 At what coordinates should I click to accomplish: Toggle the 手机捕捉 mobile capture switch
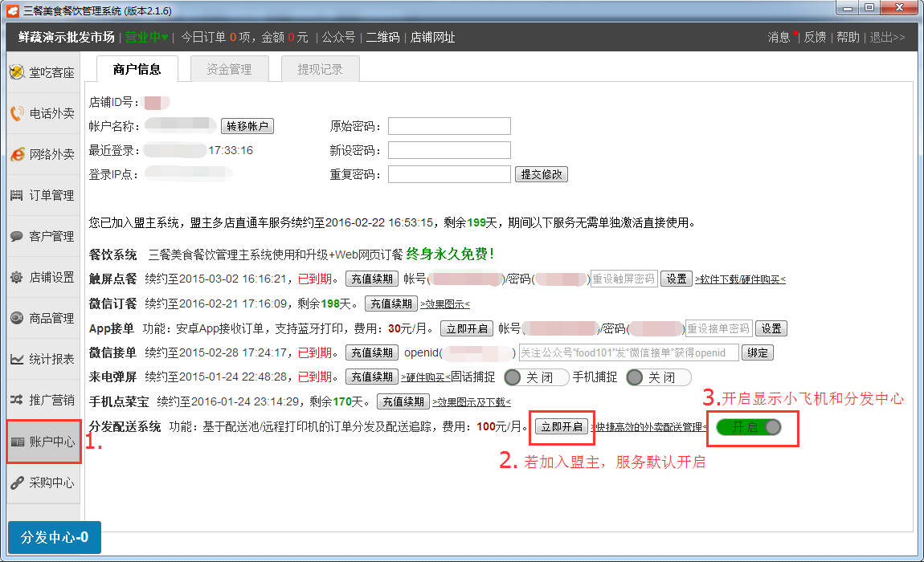click(658, 377)
